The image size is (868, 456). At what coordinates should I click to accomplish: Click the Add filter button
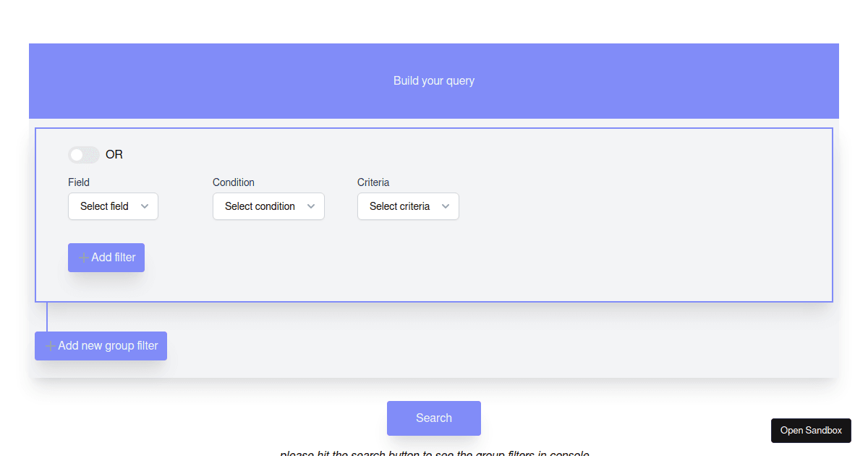coord(106,258)
